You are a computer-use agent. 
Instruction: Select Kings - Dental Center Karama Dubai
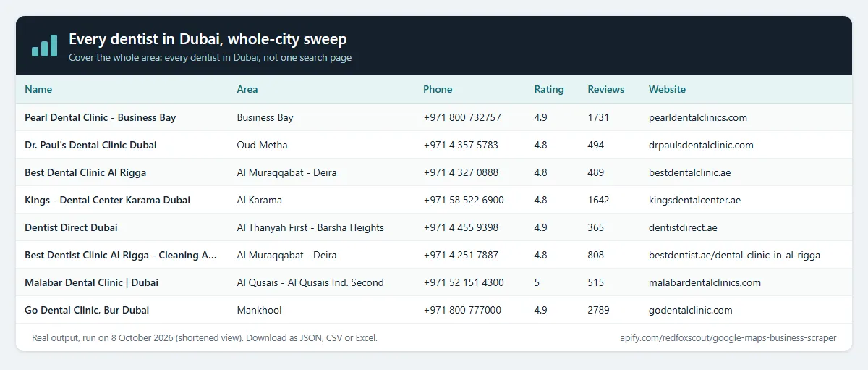(x=107, y=200)
